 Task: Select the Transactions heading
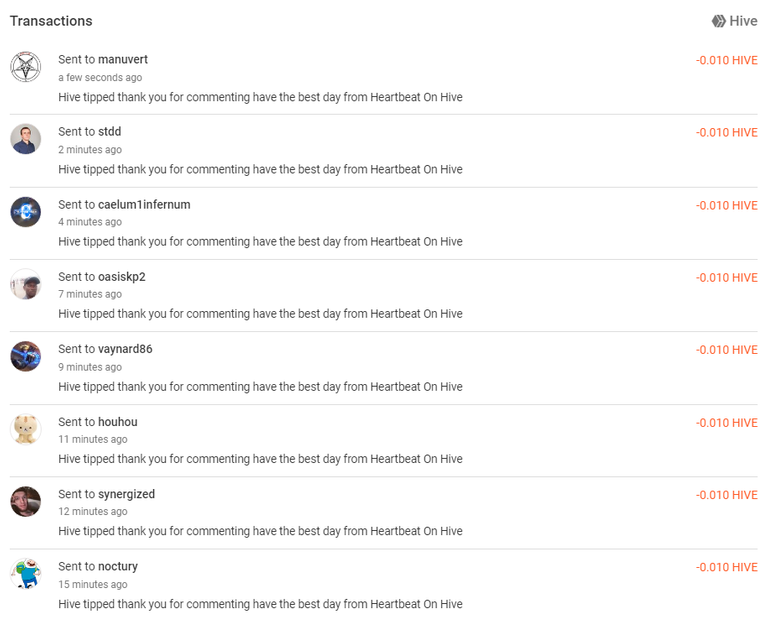51,21
